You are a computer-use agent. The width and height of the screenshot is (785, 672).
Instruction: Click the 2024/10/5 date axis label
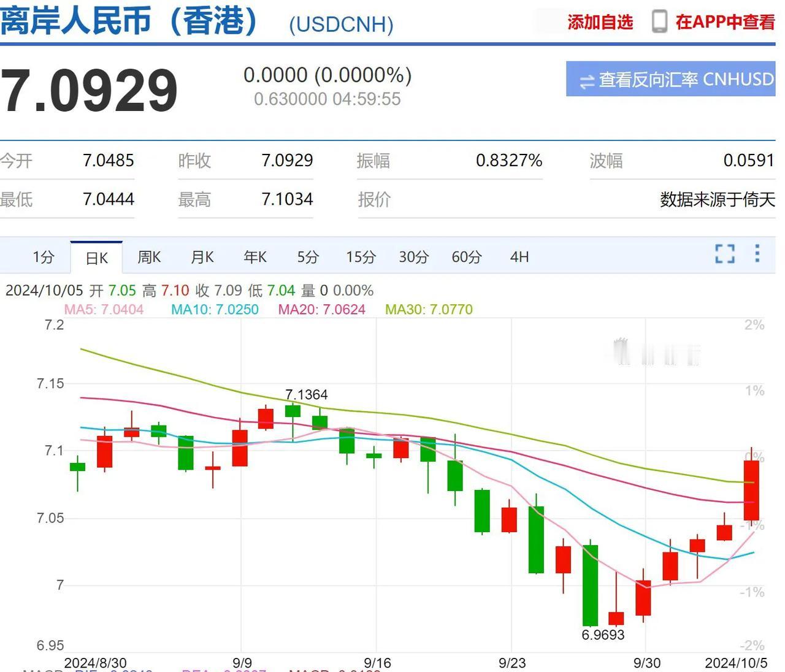click(x=736, y=663)
